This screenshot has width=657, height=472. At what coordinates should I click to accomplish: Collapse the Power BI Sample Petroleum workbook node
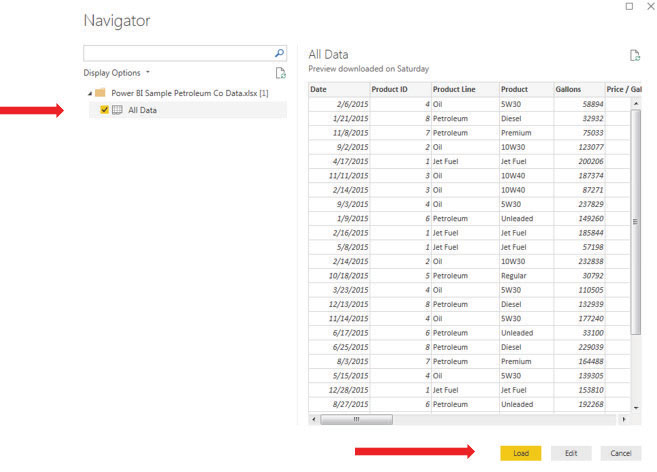(x=88, y=93)
